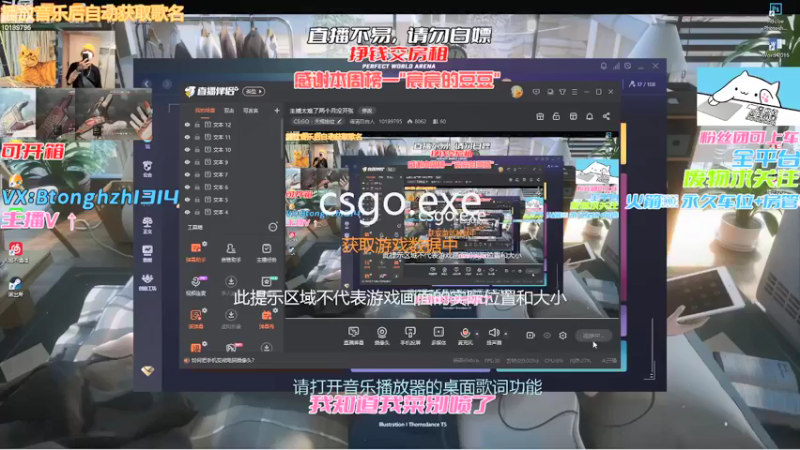
Task: Expand the speaker options arrow
Action: click(x=506, y=334)
